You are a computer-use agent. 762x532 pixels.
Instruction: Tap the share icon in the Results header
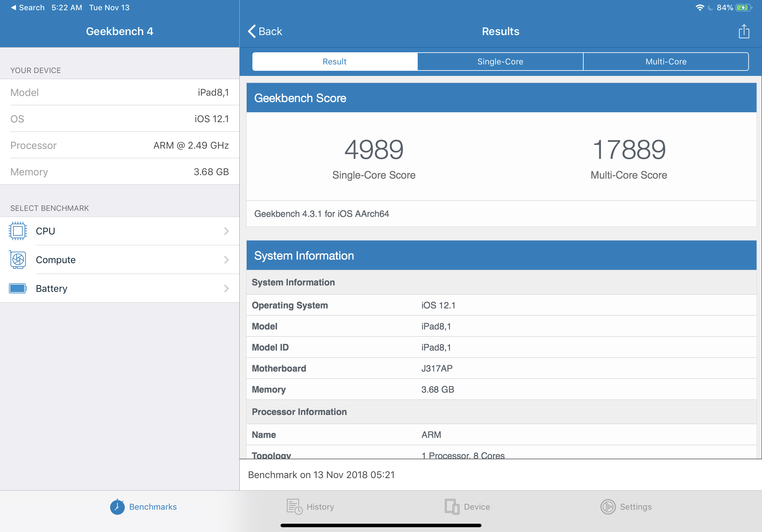click(744, 31)
